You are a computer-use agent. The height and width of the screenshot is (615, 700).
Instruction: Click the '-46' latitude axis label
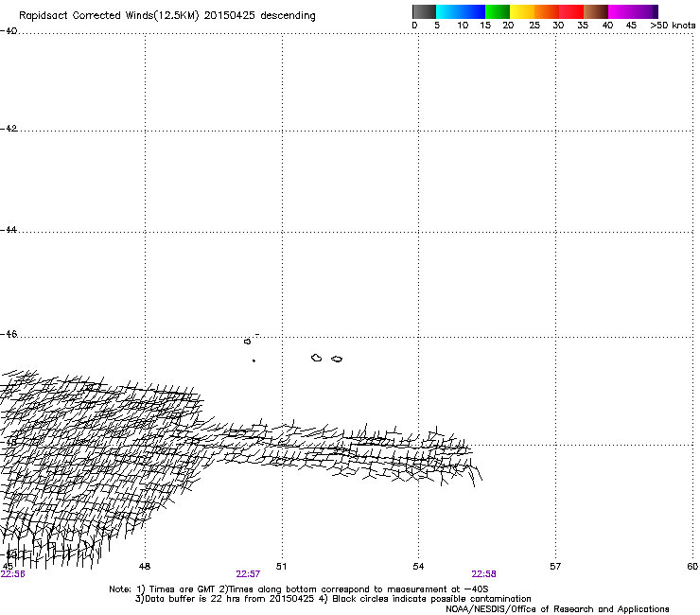(x=9, y=334)
